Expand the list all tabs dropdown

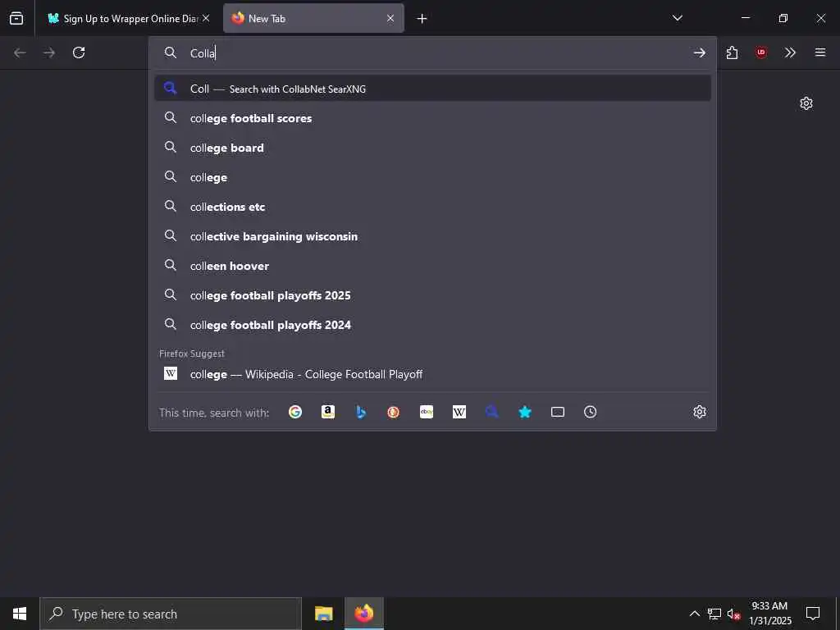677,18
